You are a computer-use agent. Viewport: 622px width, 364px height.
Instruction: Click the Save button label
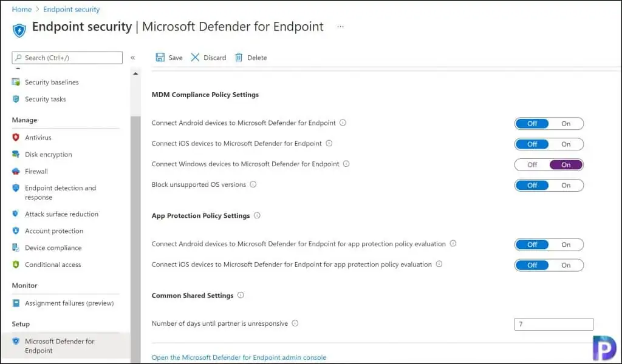176,58
